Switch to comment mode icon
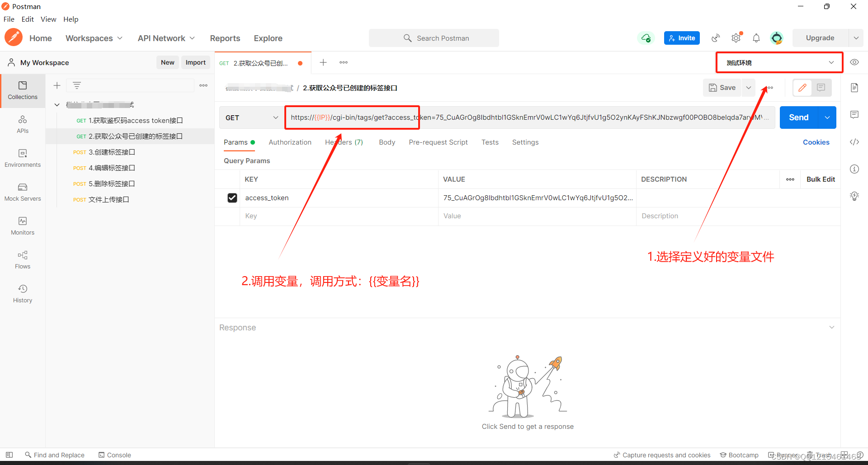 coord(821,88)
